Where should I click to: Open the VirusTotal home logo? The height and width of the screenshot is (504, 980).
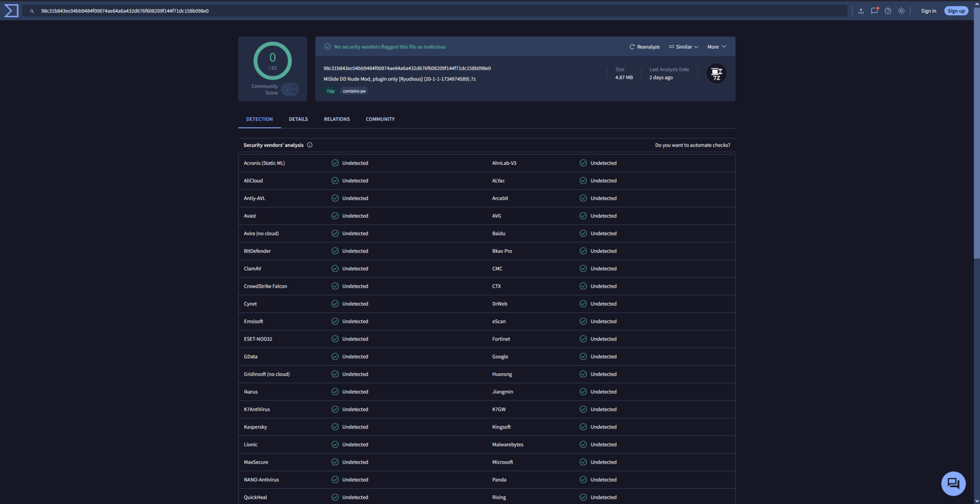coord(11,11)
